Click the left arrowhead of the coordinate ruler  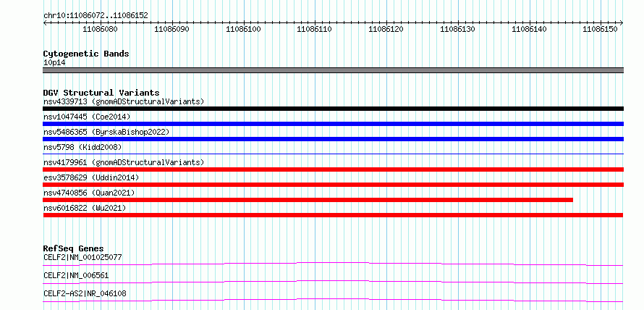45,23
